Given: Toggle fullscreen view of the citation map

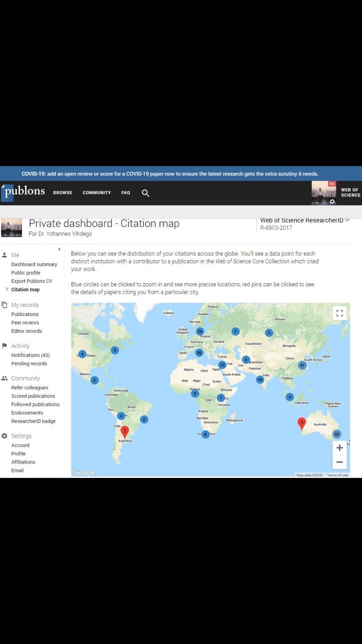Looking at the screenshot, I should pos(339,313).
